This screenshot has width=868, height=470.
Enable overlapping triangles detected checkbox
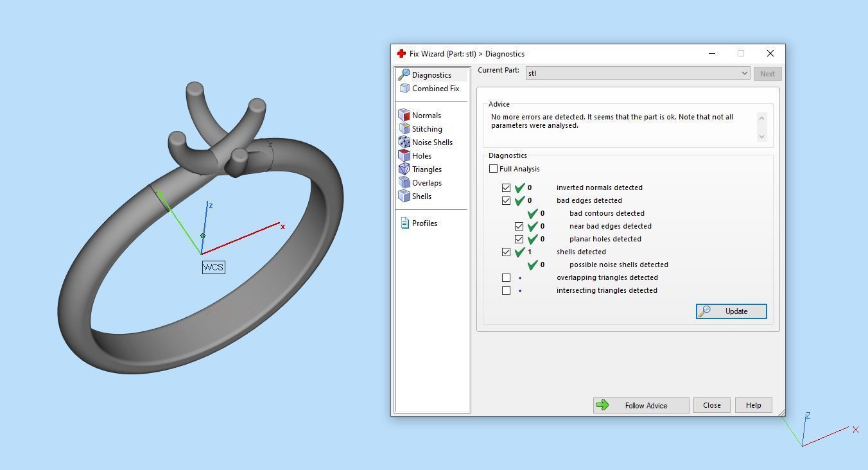tap(506, 277)
